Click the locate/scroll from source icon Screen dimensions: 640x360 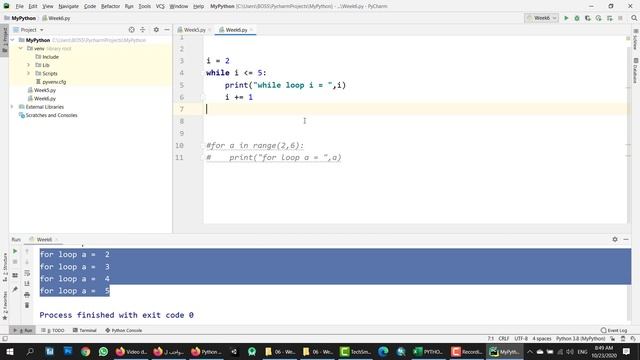131,30
